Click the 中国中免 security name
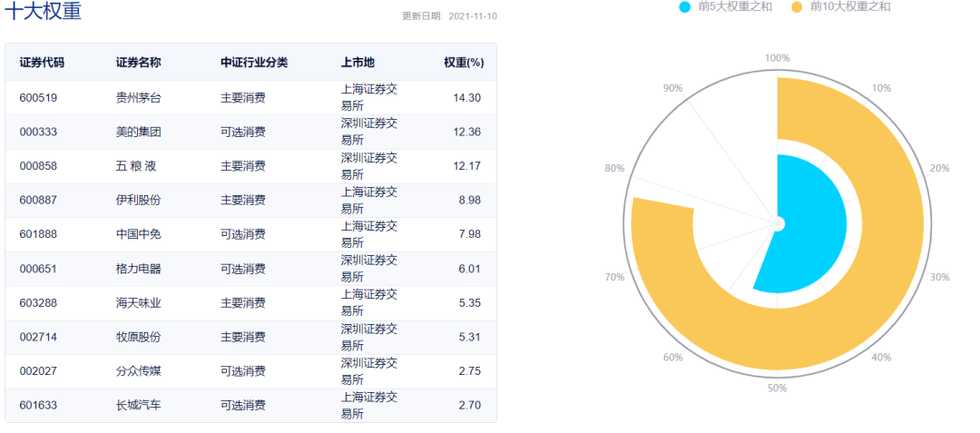The image size is (980, 433). pyautogui.click(x=139, y=234)
